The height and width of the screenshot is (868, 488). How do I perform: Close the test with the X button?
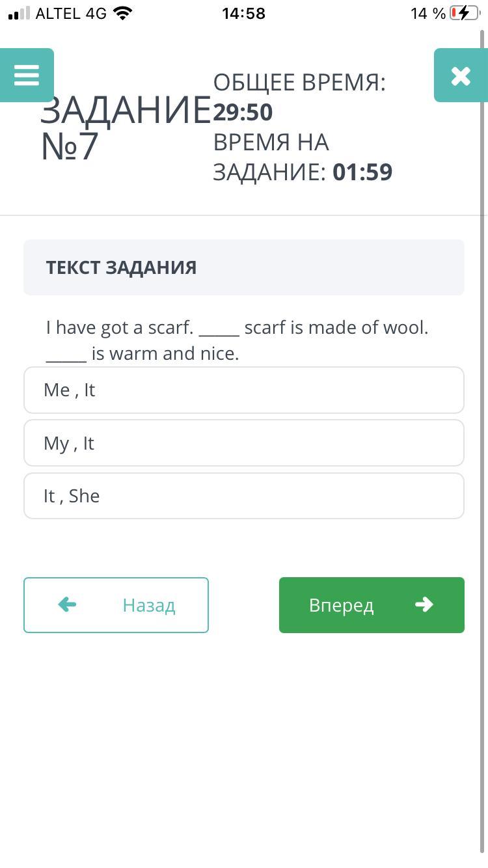coord(461,75)
